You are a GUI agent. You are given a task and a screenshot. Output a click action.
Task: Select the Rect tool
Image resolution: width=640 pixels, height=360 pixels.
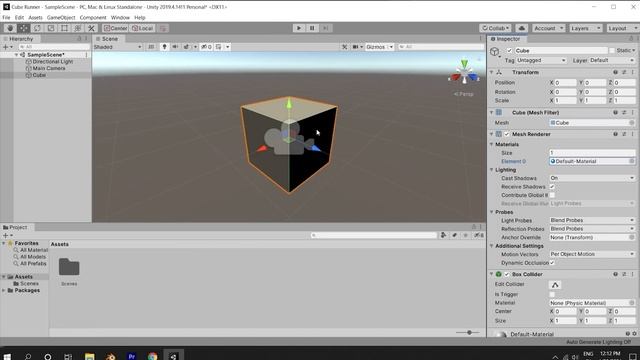[64, 28]
